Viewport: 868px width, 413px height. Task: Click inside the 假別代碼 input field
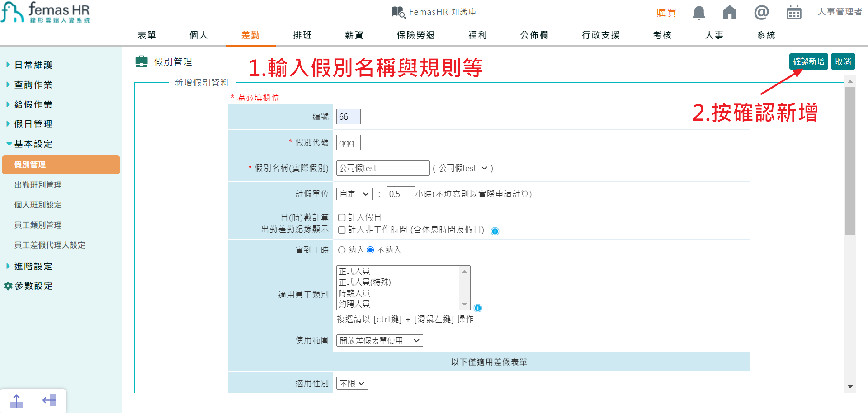click(x=348, y=142)
